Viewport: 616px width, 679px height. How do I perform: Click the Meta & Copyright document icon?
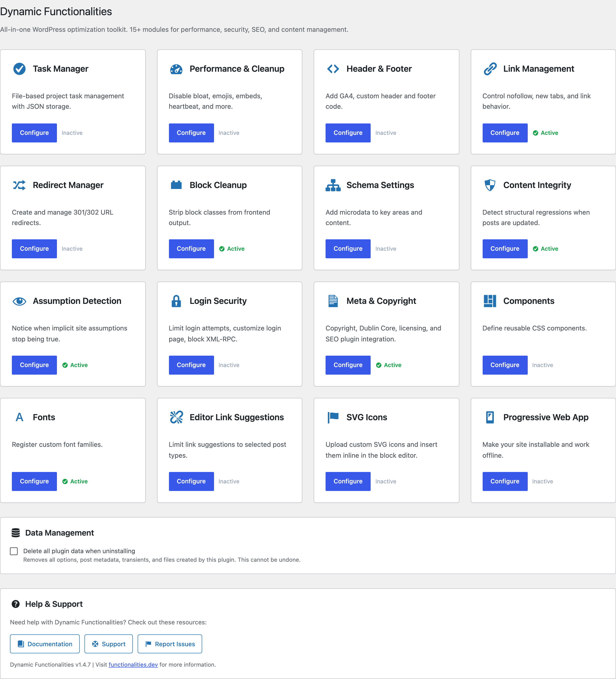[333, 301]
